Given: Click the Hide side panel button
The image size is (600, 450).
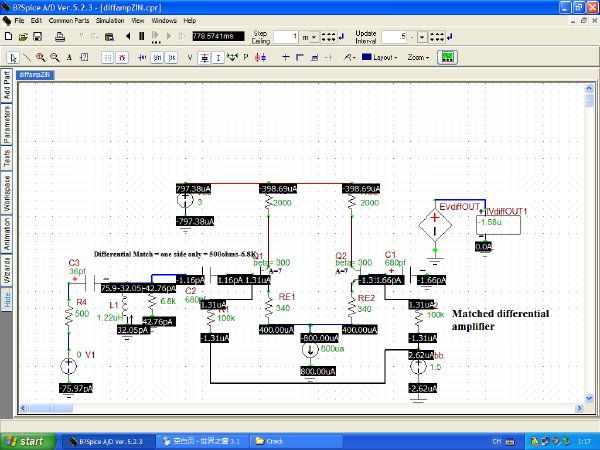Looking at the screenshot, I should 7,300.
